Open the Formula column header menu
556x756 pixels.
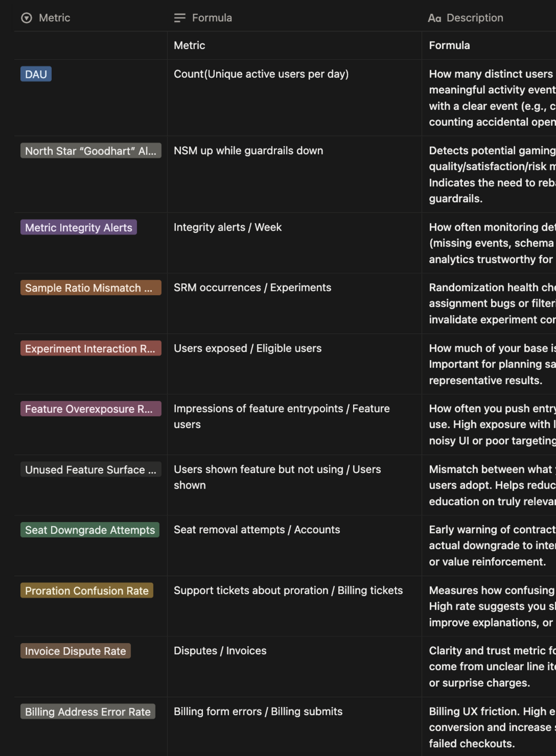pos(212,18)
